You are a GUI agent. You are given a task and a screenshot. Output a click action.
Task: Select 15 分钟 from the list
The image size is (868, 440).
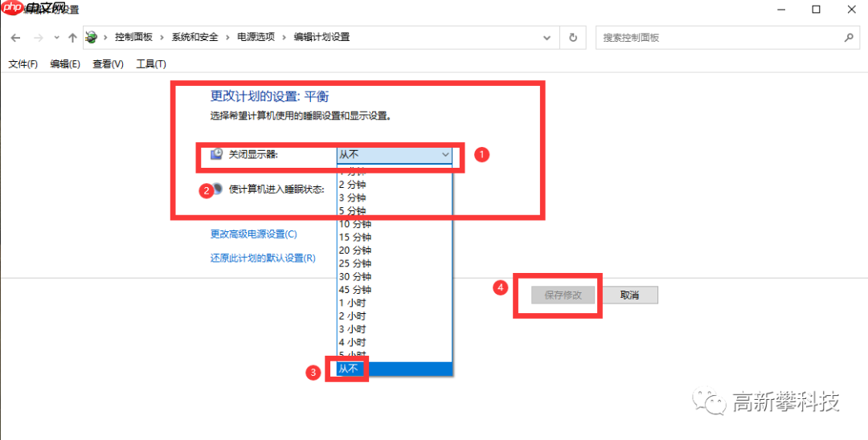pyautogui.click(x=395, y=237)
